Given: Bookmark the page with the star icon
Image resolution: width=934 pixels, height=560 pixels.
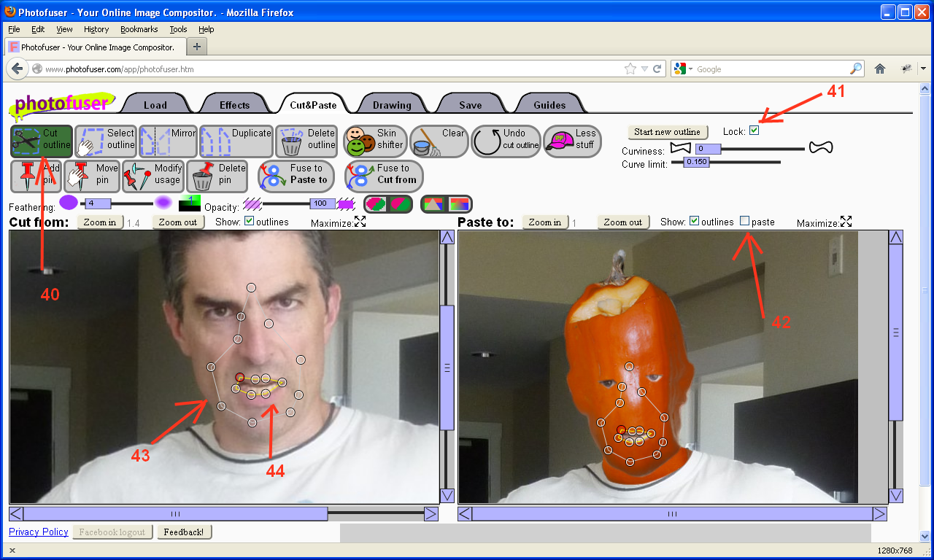Looking at the screenshot, I should point(630,69).
